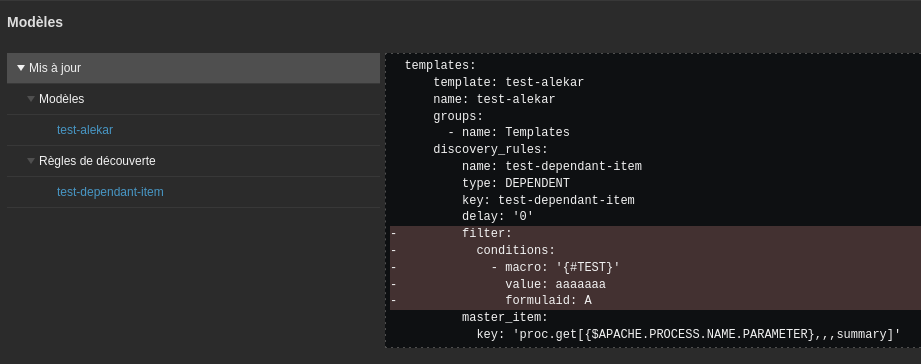Select the Règles de découverte label

[97, 161]
